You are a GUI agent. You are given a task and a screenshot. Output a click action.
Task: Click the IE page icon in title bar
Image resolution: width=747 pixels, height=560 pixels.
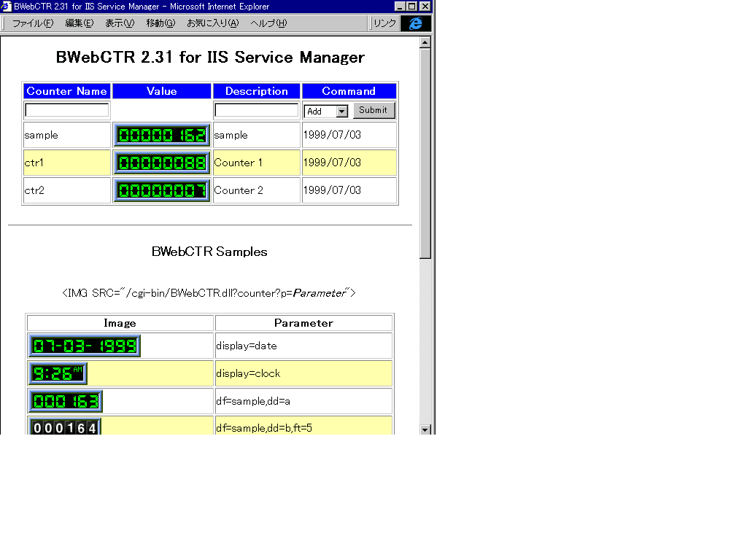(6, 6)
